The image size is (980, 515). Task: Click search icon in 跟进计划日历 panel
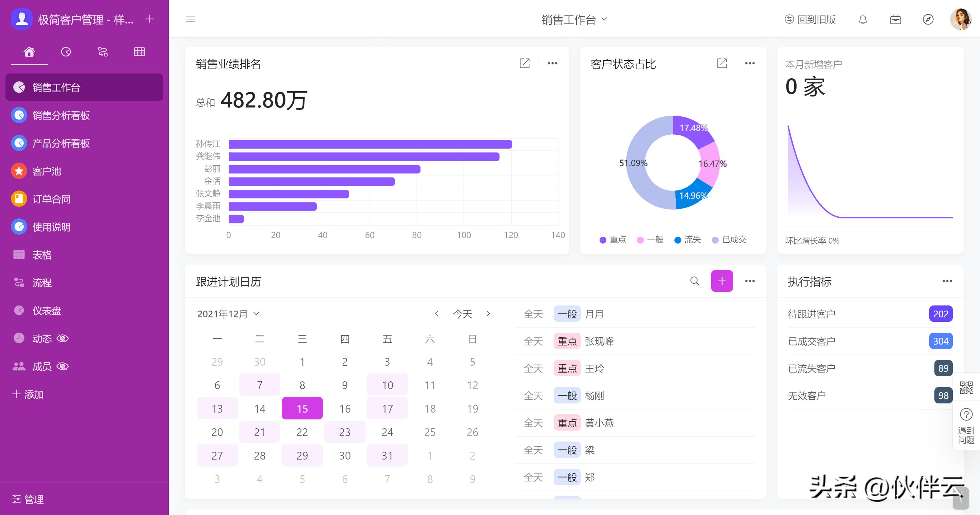pyautogui.click(x=695, y=281)
